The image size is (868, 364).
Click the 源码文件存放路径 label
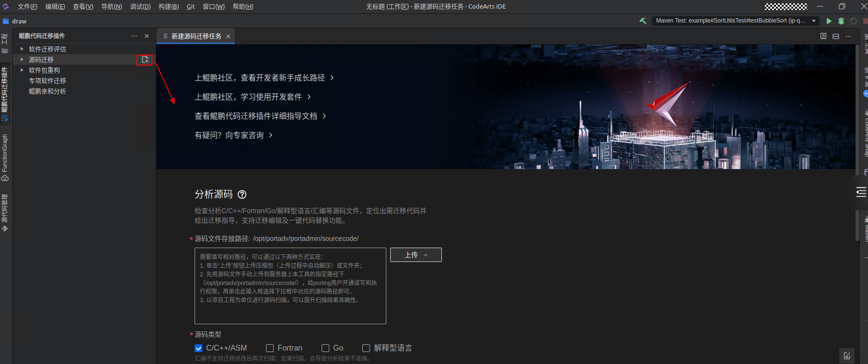click(222, 239)
